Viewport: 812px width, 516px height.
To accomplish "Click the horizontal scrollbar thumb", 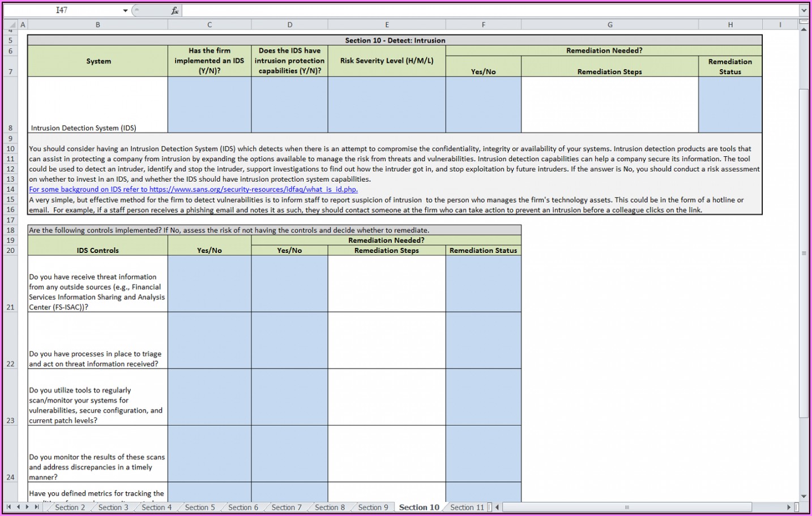I will point(627,507).
